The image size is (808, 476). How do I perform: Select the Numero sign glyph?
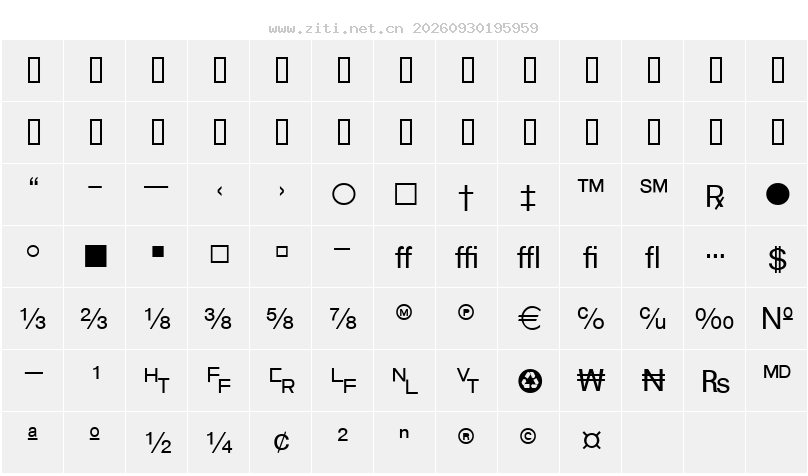[x=777, y=318]
